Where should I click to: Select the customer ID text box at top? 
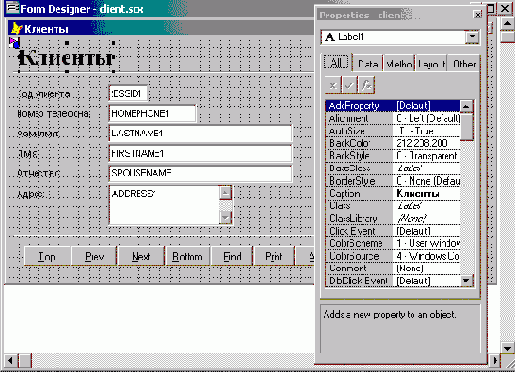coord(128,94)
